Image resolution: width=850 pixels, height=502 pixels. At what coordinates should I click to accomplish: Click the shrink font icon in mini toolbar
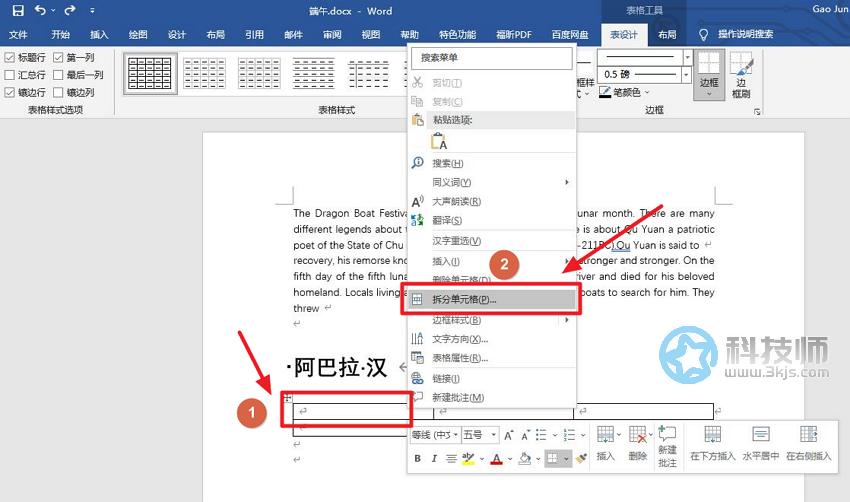pyautogui.click(x=525, y=435)
